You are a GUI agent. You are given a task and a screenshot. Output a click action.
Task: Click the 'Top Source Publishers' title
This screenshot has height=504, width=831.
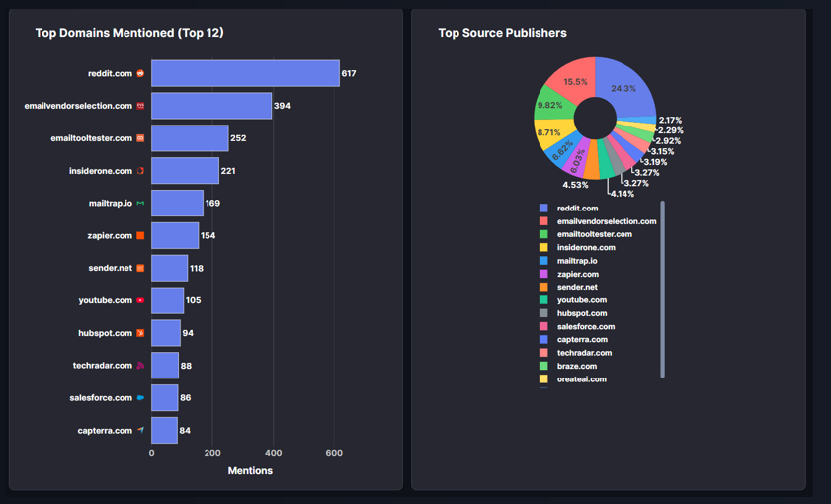pos(502,33)
